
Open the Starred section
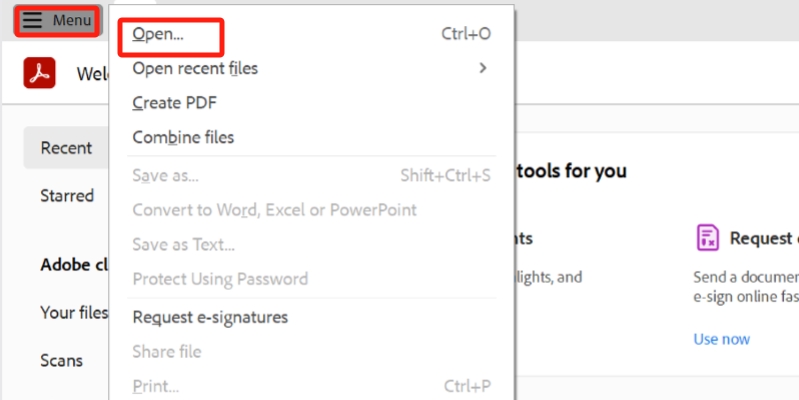click(67, 195)
